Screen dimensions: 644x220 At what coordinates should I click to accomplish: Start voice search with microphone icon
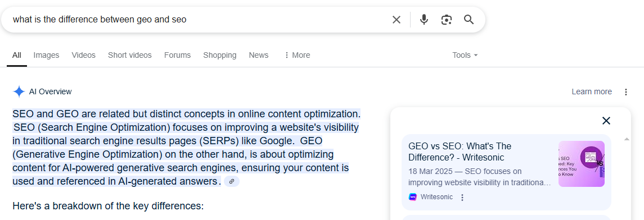(x=424, y=20)
